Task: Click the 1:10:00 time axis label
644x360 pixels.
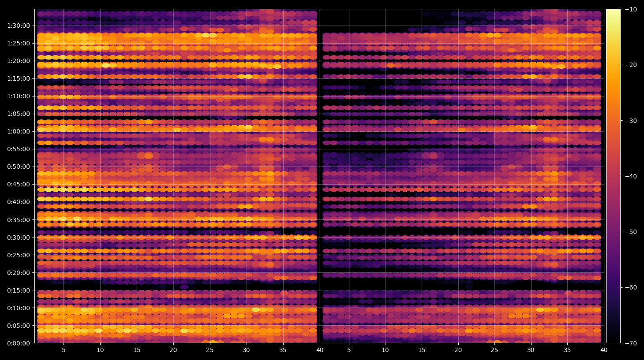Action: [x=19, y=96]
